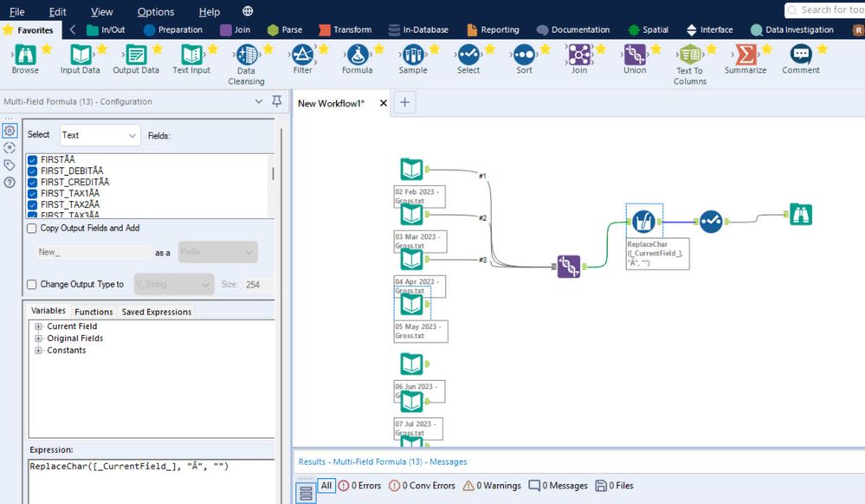Image resolution: width=865 pixels, height=504 pixels.
Task: Expand the Original Fields tree node
Action: [38, 339]
